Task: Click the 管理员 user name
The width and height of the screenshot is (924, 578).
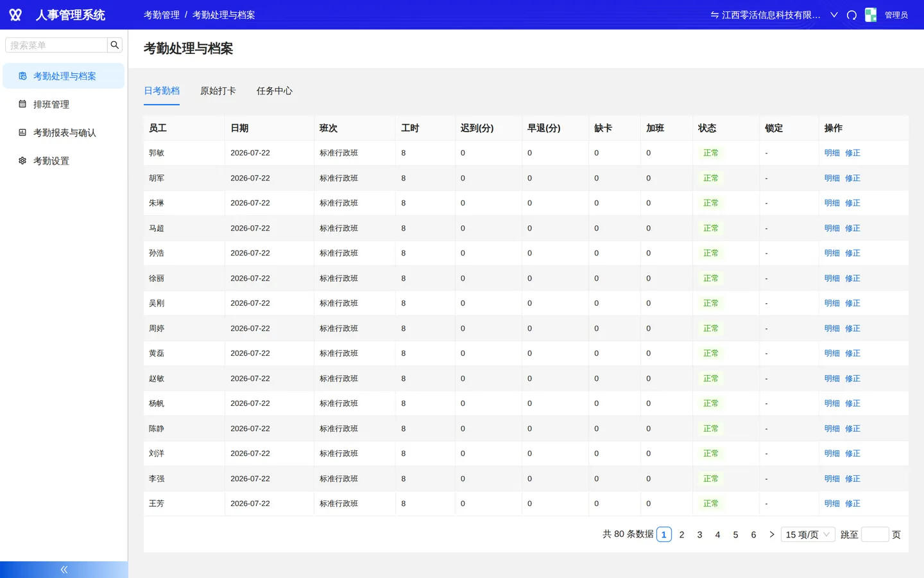Action: pos(896,15)
